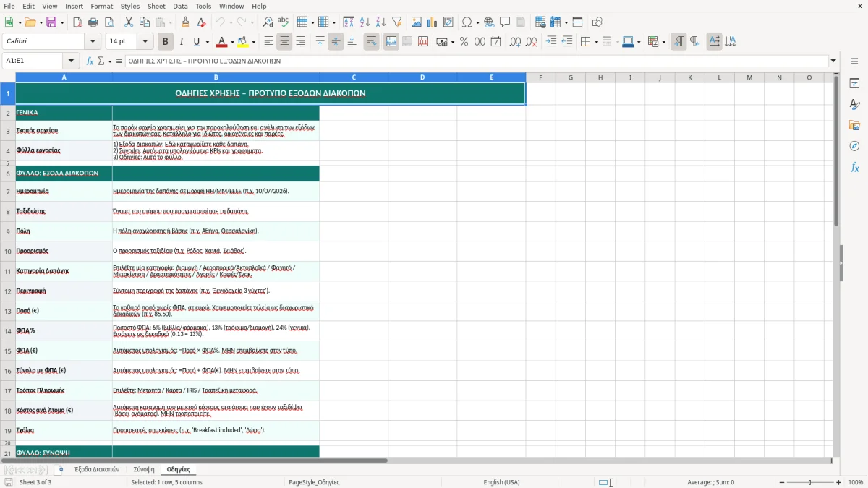Toggle Wrap Text button
This screenshot has height=488, width=868.
coord(371,42)
